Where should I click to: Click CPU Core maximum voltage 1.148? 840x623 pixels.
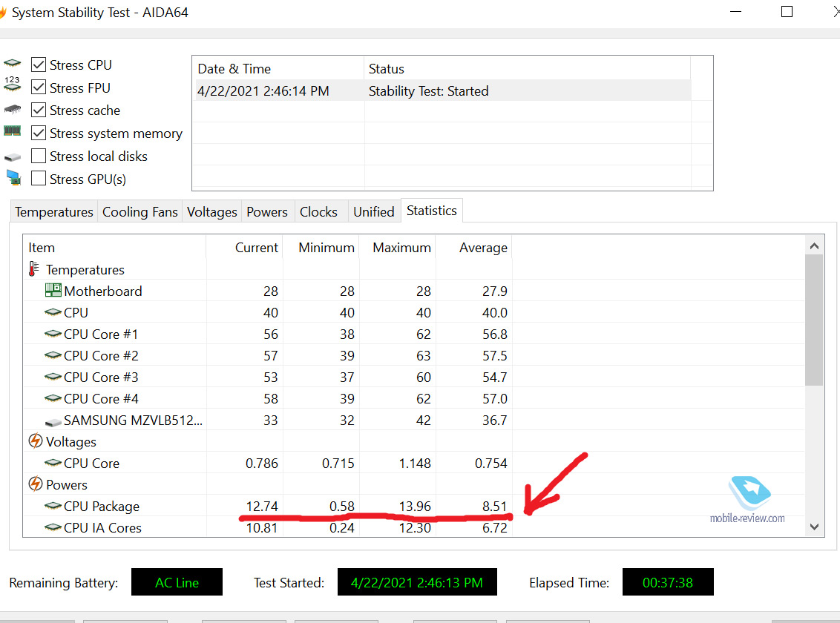415,463
